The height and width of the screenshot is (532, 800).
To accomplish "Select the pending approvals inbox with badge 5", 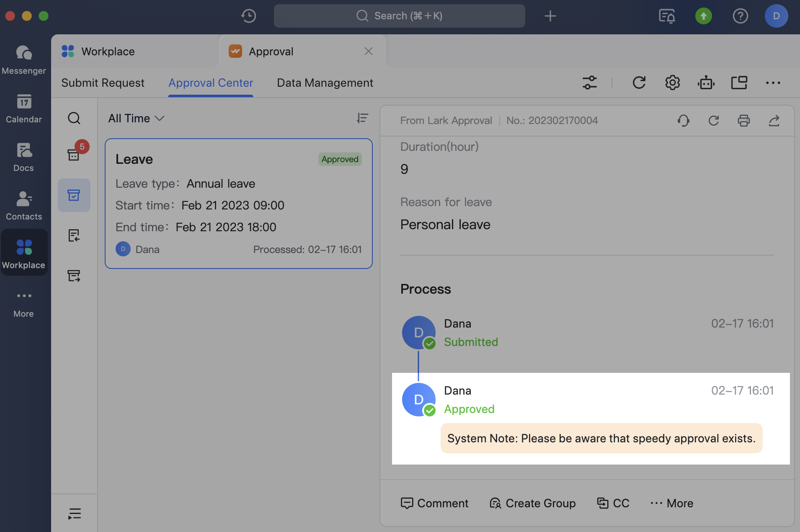I will tap(74, 153).
